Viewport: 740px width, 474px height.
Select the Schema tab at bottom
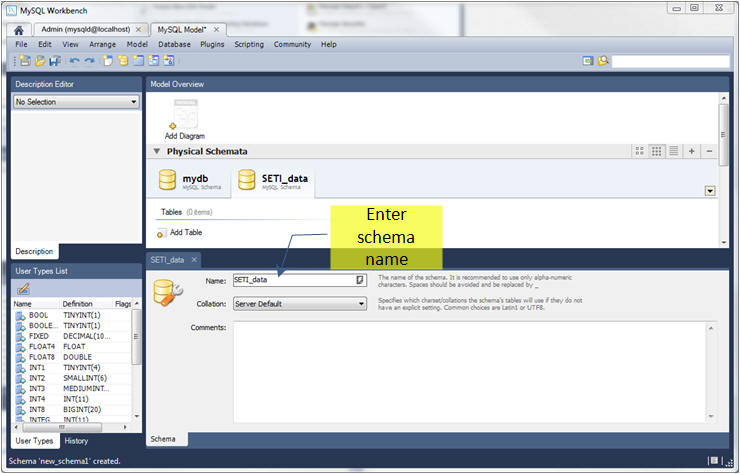pyautogui.click(x=163, y=439)
